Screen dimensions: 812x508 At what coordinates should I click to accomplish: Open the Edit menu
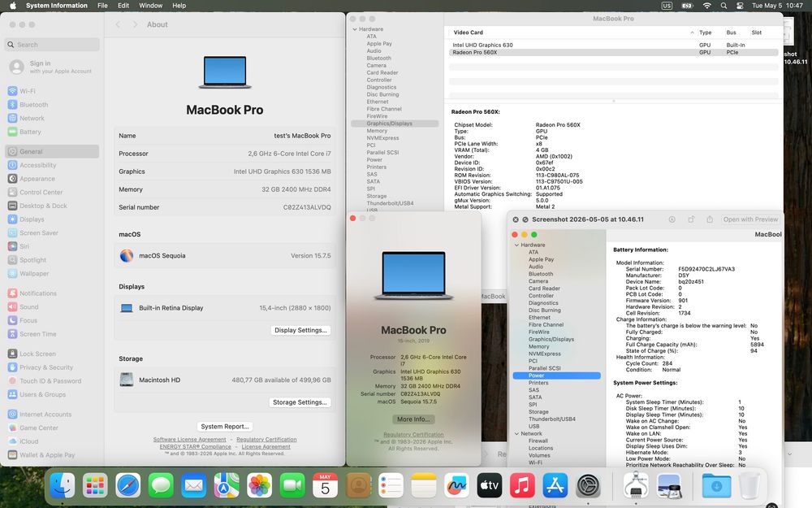(x=123, y=6)
